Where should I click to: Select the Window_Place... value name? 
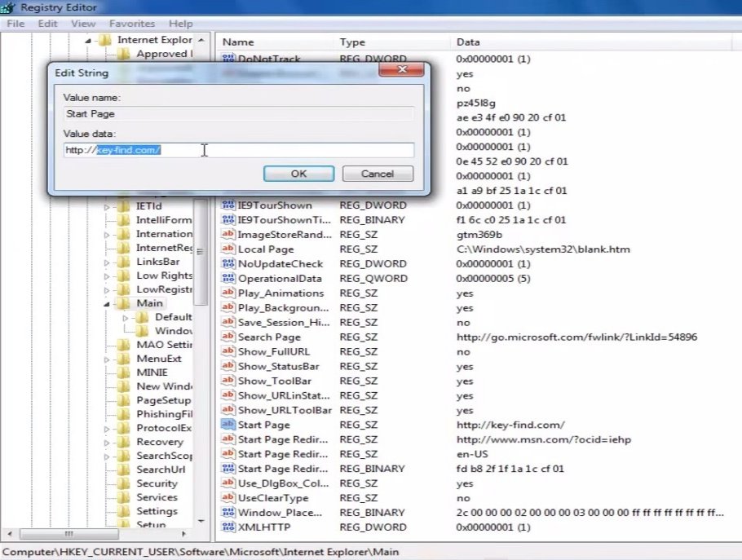point(280,513)
